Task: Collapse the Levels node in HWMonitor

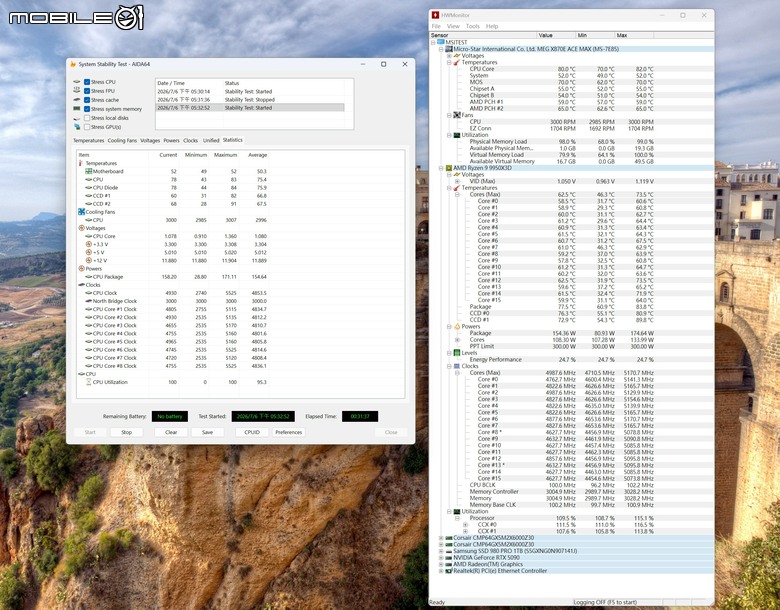Action: click(x=449, y=353)
